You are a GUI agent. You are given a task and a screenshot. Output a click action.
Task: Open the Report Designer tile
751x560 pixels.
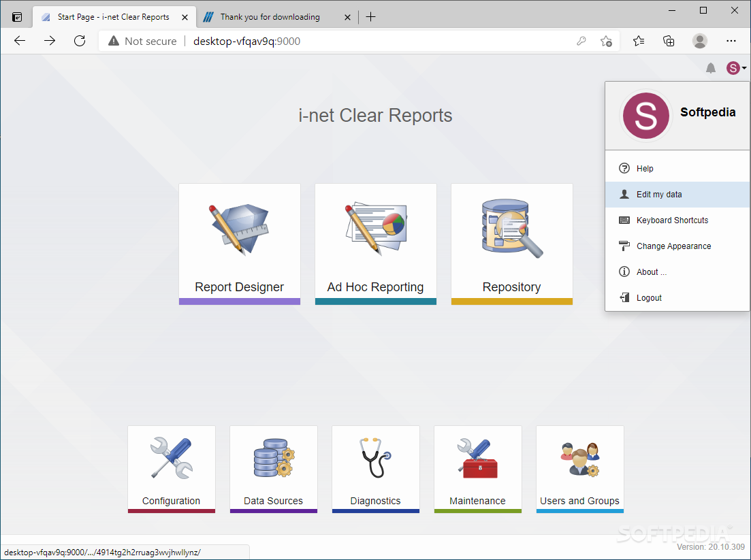point(240,244)
